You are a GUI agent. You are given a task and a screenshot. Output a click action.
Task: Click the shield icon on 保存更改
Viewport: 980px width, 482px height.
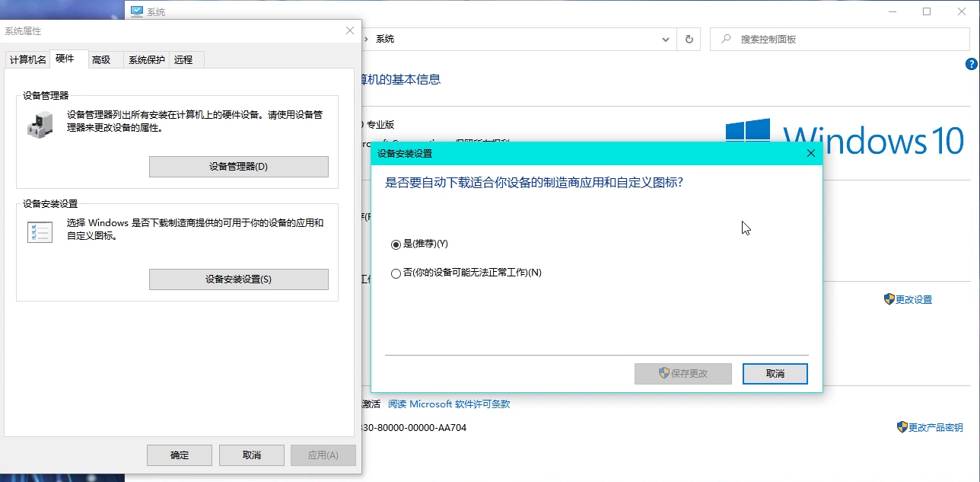click(664, 373)
